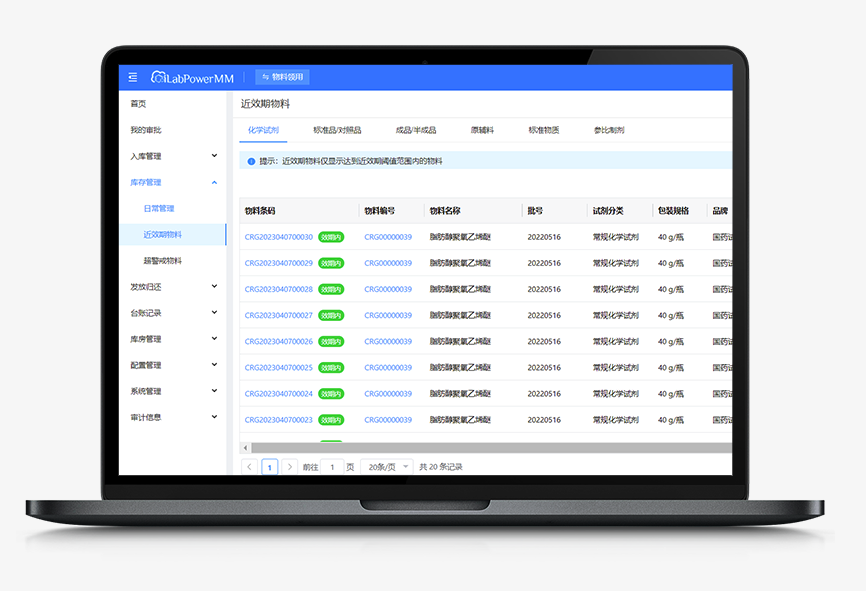Open material number link in first row
This screenshot has width=866, height=591.
pos(388,238)
